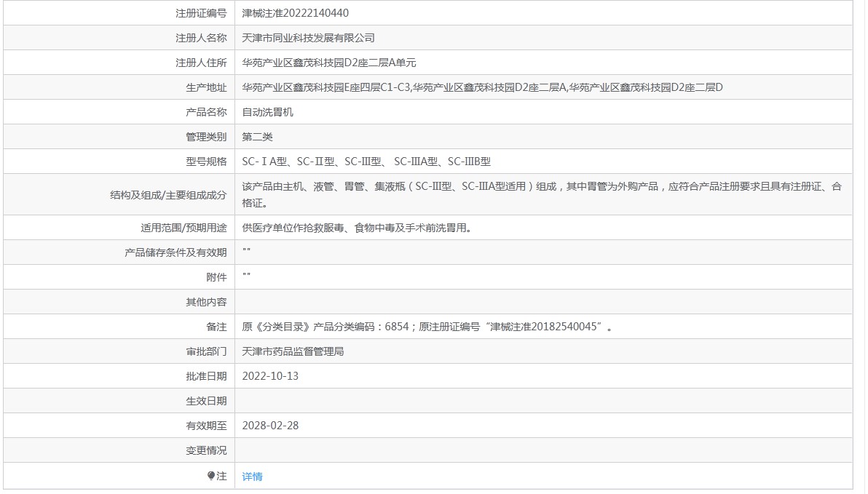The image size is (868, 494).
Task: Click the remark text mentioning 6854
Action: [427, 327]
